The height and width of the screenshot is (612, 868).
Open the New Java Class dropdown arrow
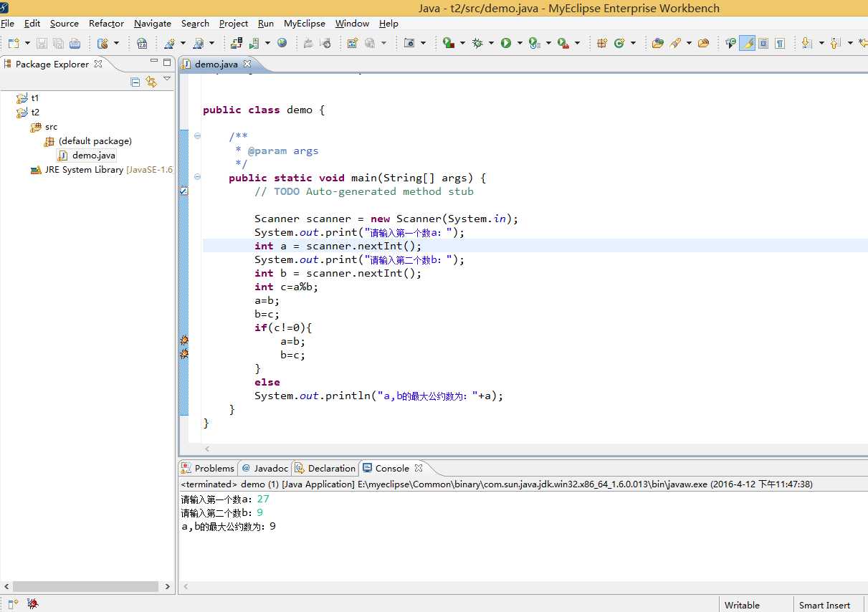click(x=633, y=43)
